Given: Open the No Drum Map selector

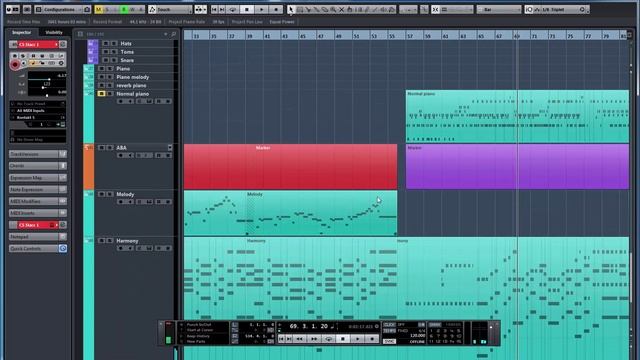Looking at the screenshot, I should (x=38, y=140).
